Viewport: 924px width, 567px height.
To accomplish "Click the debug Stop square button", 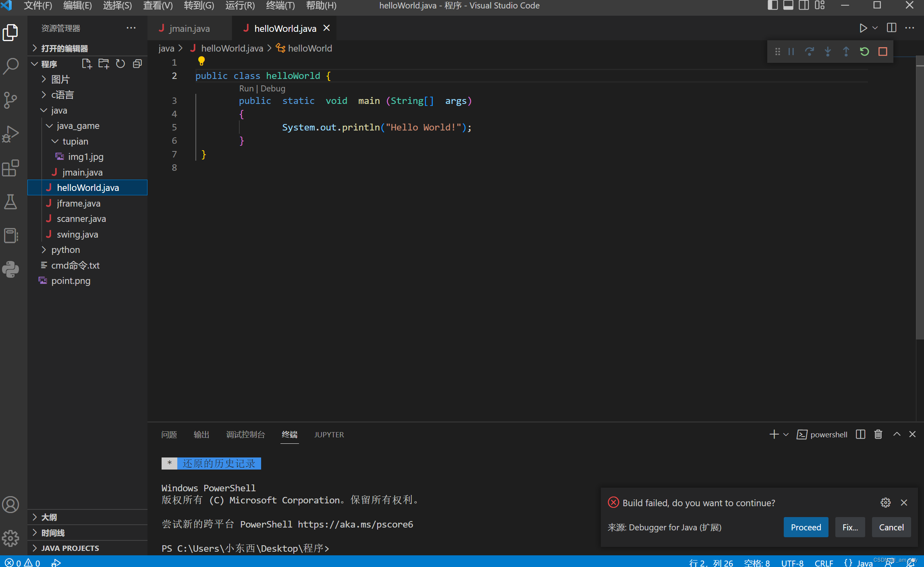I will coord(882,52).
